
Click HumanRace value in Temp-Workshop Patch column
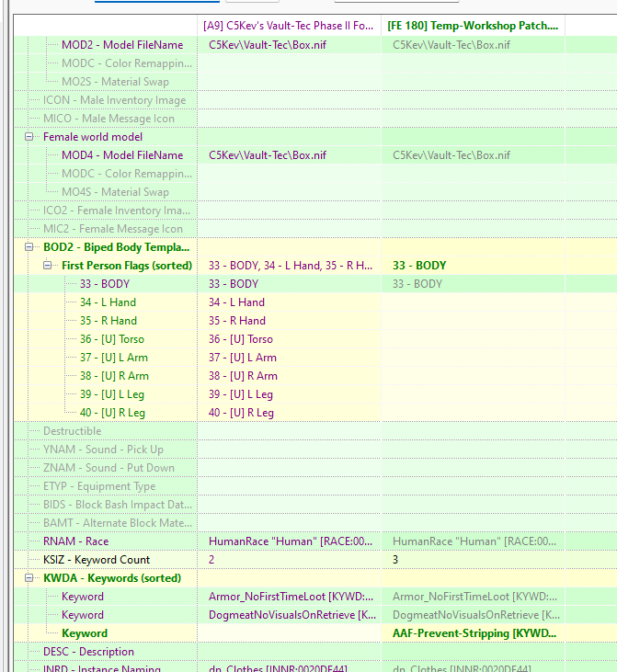coord(474,541)
